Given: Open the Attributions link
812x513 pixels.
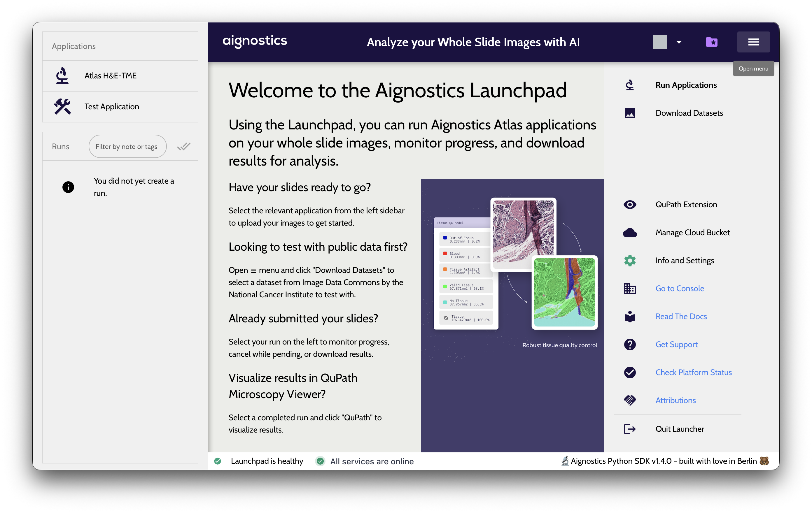Looking at the screenshot, I should coord(675,400).
